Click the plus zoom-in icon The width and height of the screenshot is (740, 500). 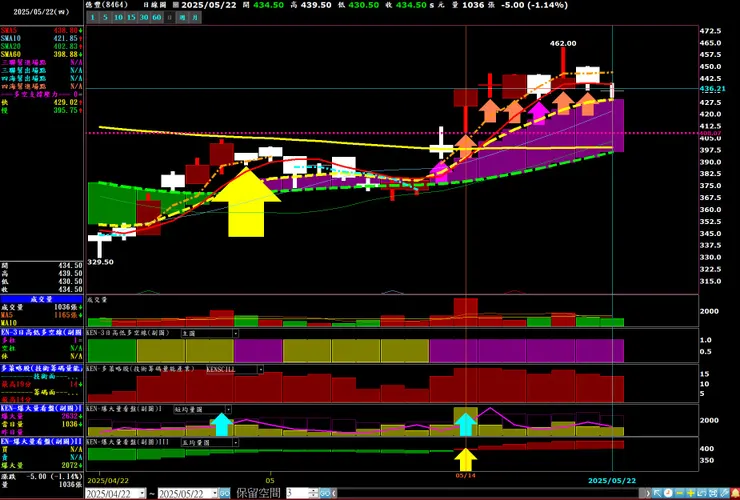point(690,493)
